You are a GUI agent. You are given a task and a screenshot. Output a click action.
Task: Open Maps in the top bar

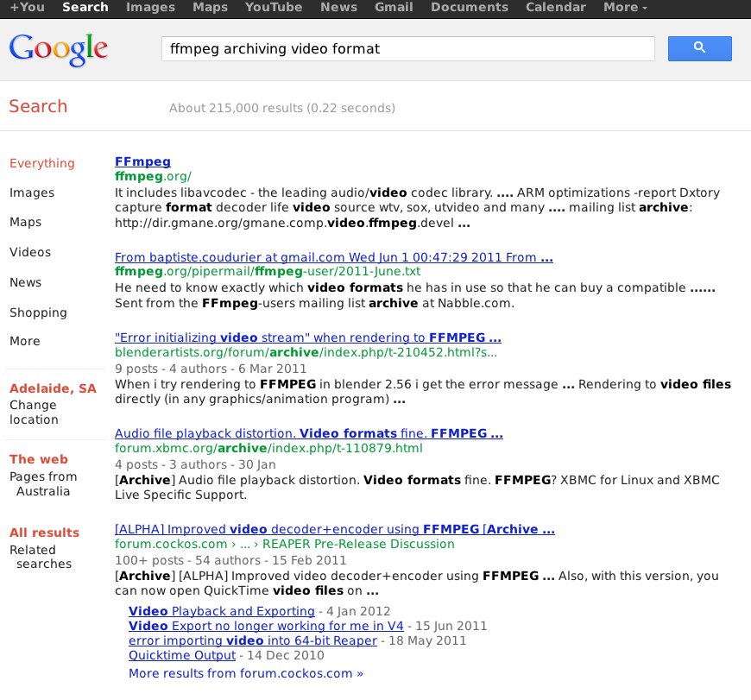point(210,7)
